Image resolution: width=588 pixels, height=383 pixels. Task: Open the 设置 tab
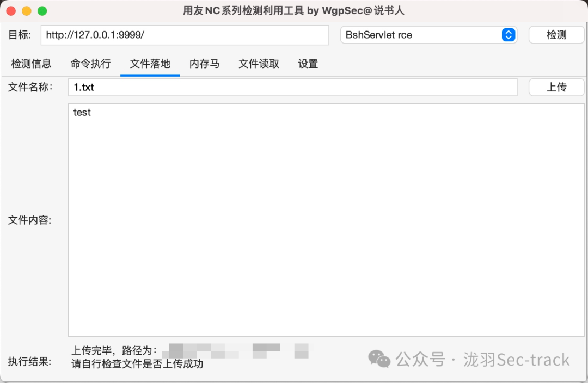[308, 64]
